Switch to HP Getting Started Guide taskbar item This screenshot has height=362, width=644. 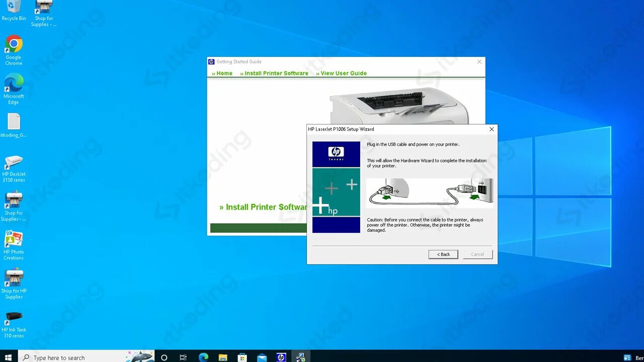(x=281, y=357)
